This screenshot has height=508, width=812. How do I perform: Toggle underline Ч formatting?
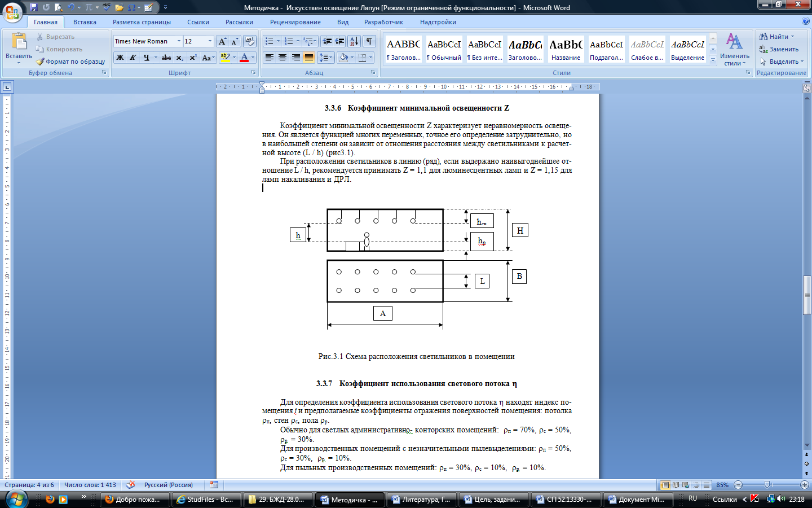146,58
